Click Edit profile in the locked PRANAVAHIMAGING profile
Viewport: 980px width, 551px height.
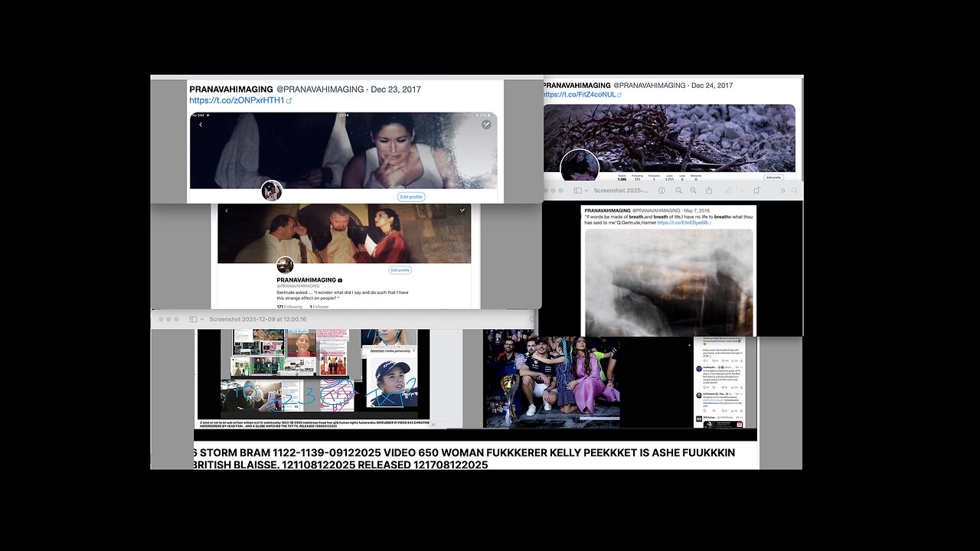click(400, 270)
